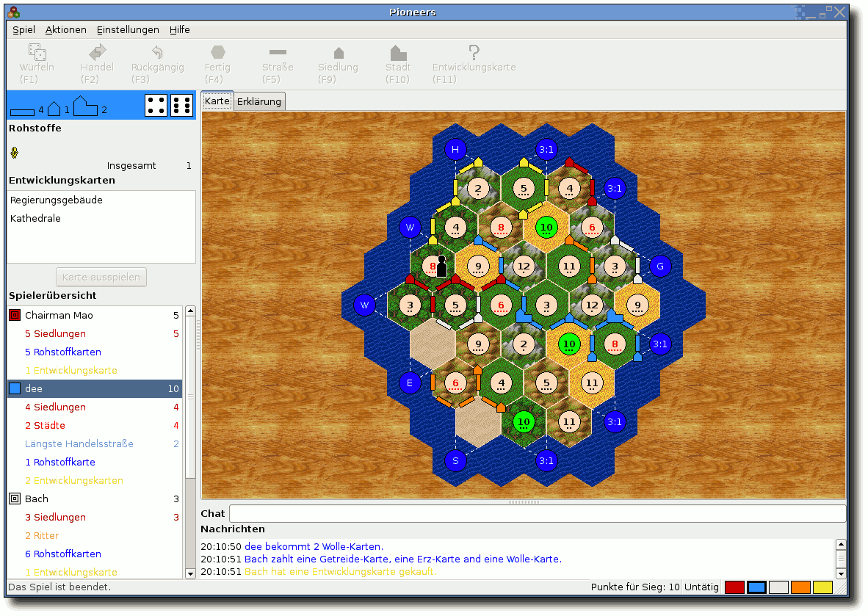The width and height of the screenshot is (868, 616).
Task: Click the red player color swatch in the status bar
Action: pyautogui.click(x=734, y=587)
